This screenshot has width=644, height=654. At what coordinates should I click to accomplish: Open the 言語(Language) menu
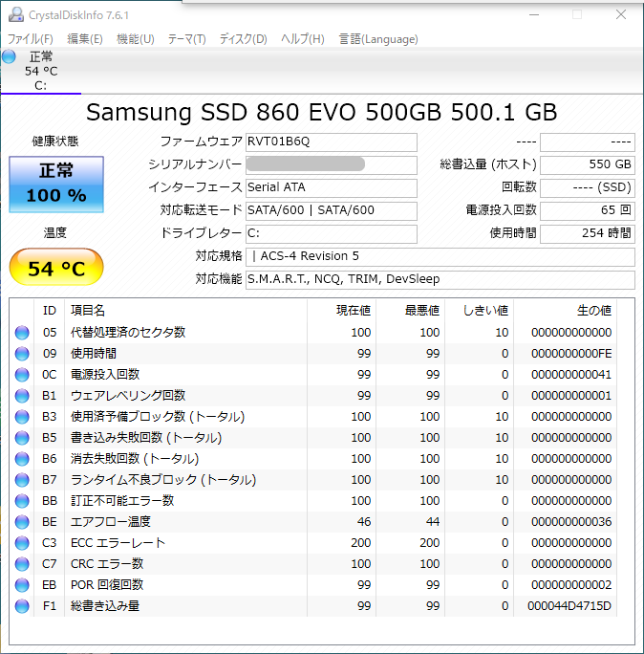378,39
